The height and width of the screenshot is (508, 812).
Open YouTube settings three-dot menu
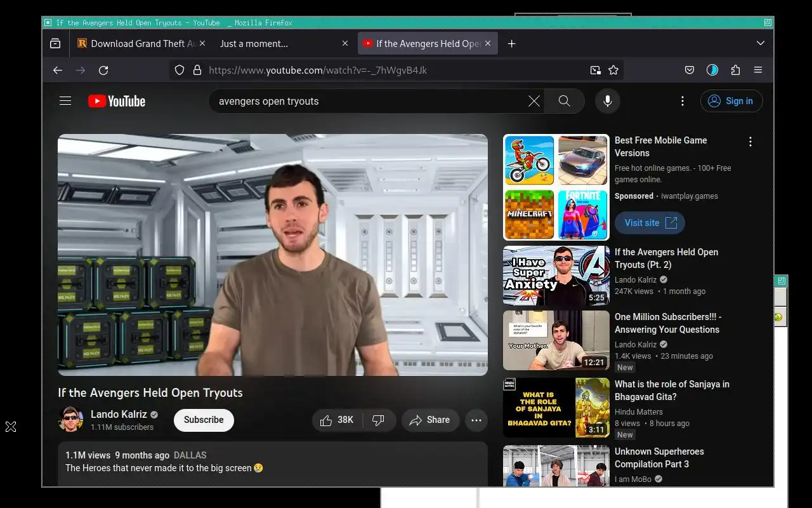click(x=683, y=101)
